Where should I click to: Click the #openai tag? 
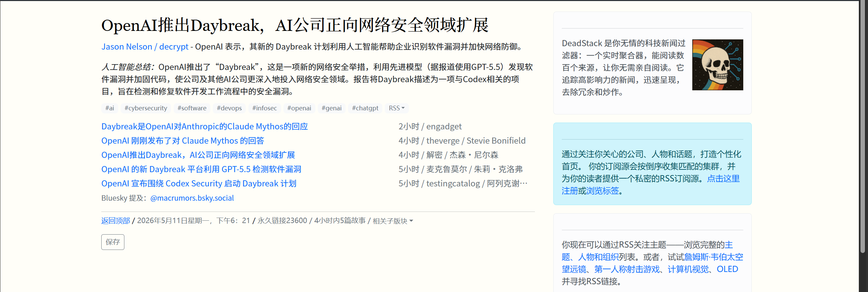point(299,108)
